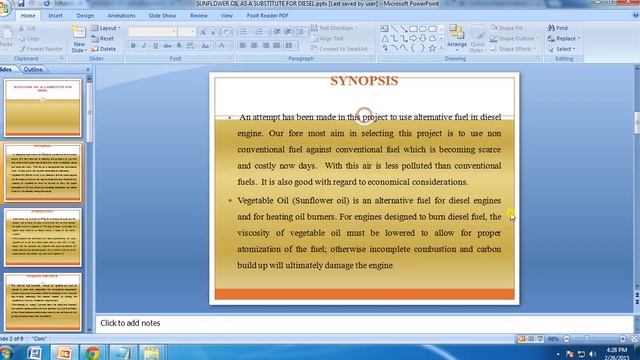Image resolution: width=640 pixels, height=360 pixels.
Task: Open Line Spacing options
Action: pos(301,32)
